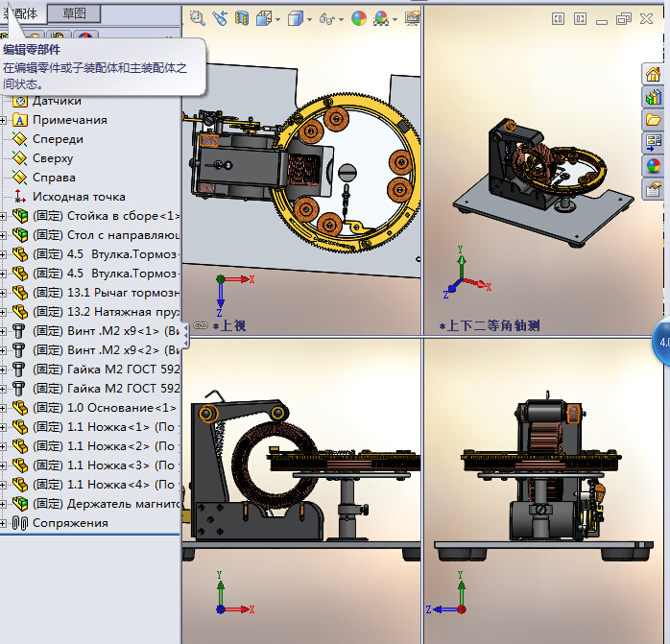This screenshot has width=670, height=644.
Task: Select the Справа plane icon
Action: [19, 178]
